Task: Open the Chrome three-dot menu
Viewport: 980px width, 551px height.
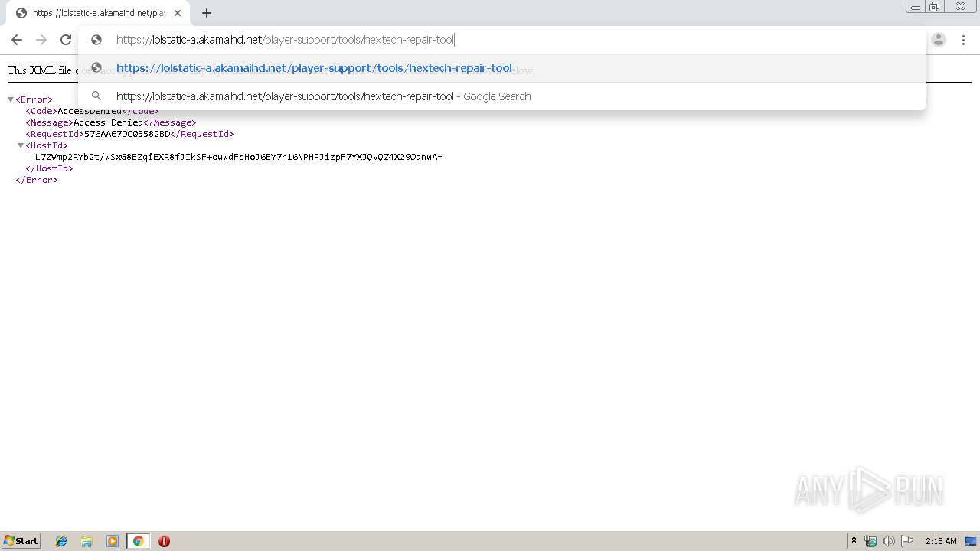Action: coord(963,40)
